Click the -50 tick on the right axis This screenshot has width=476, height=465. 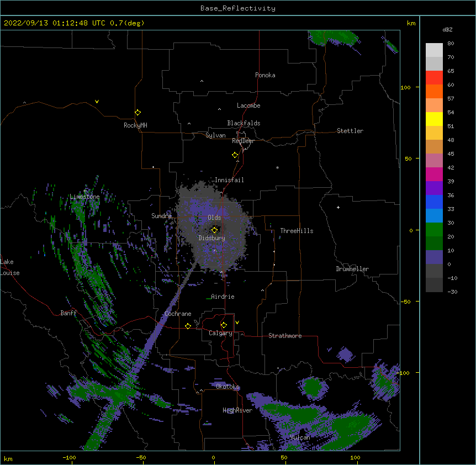(405, 302)
